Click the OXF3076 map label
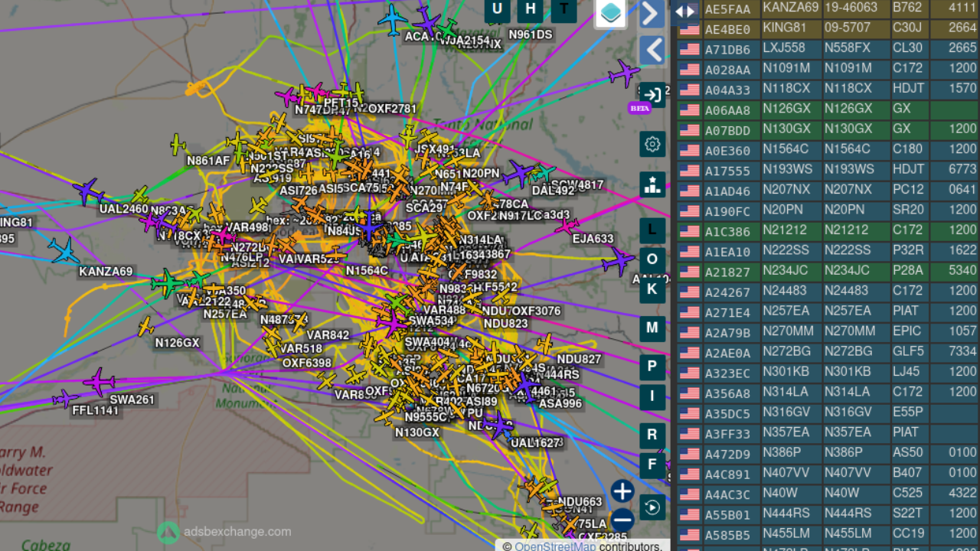Image resolution: width=980 pixels, height=551 pixels. point(536,311)
